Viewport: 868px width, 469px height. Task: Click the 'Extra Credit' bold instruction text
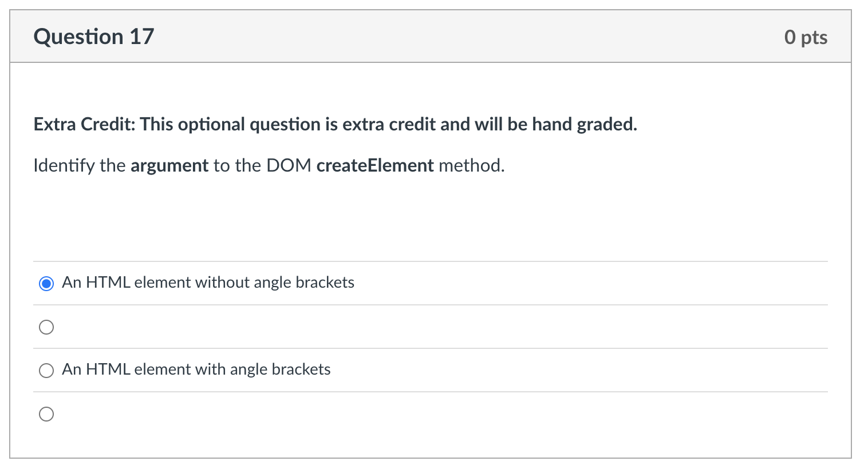(335, 124)
